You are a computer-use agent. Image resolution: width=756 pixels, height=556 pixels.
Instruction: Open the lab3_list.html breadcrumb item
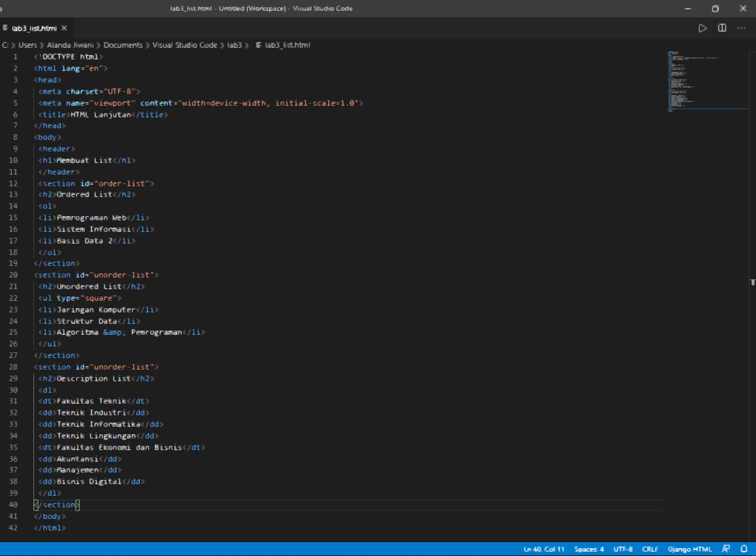coord(283,45)
